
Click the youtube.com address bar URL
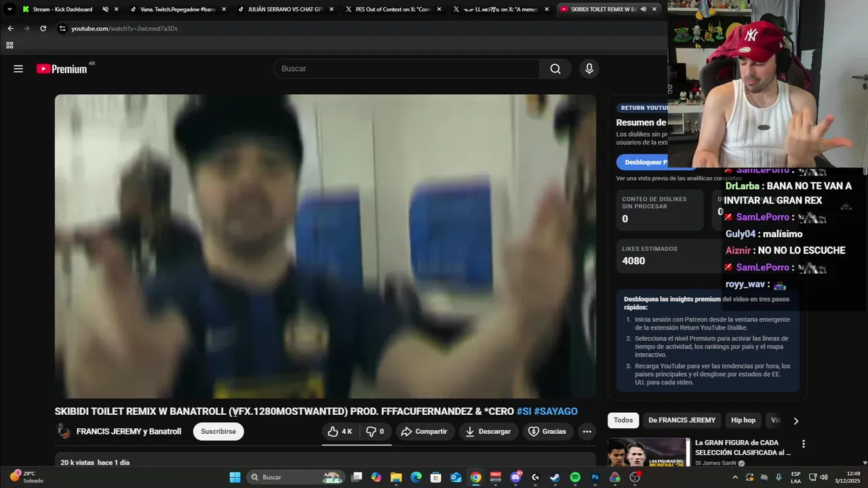pos(124,28)
